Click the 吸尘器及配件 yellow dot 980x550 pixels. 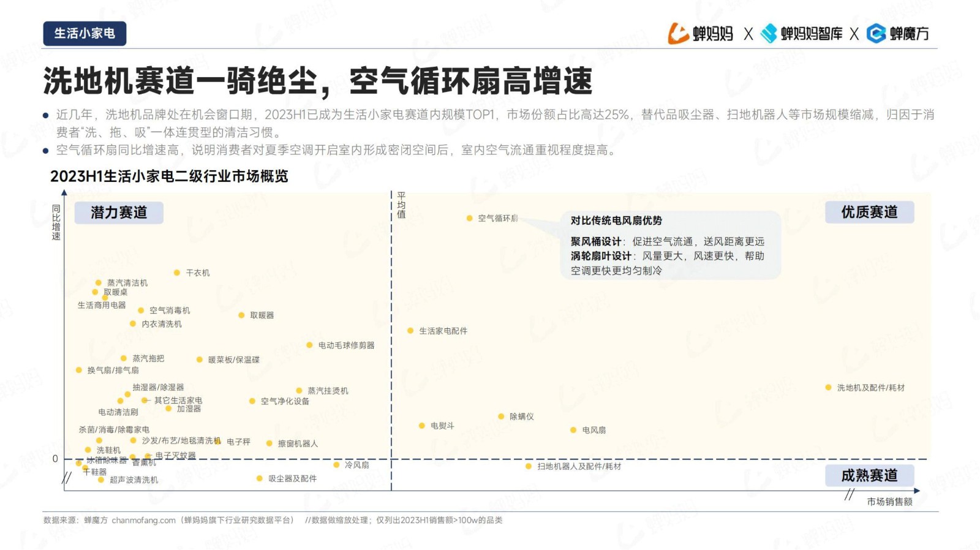click(x=259, y=478)
